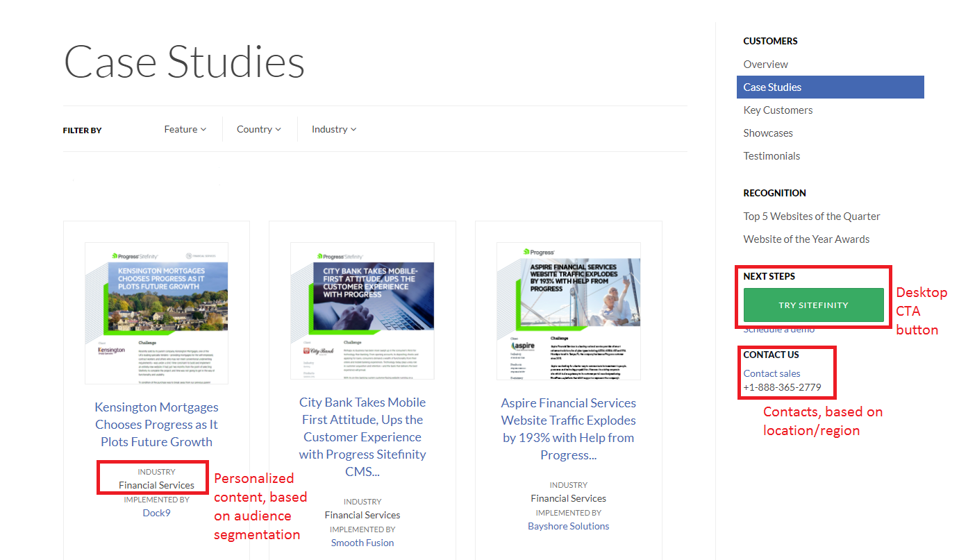This screenshot has height=560, width=959.
Task: Open the Showcases sidebar link
Action: pos(767,133)
